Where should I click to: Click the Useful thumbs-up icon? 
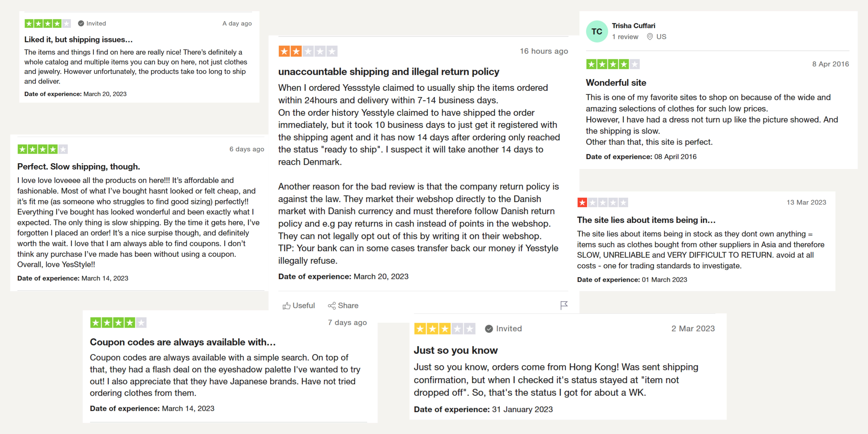pyautogui.click(x=286, y=306)
